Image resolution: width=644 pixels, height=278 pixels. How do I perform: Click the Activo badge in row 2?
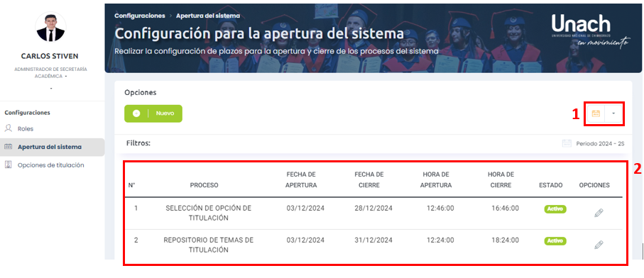(x=555, y=240)
